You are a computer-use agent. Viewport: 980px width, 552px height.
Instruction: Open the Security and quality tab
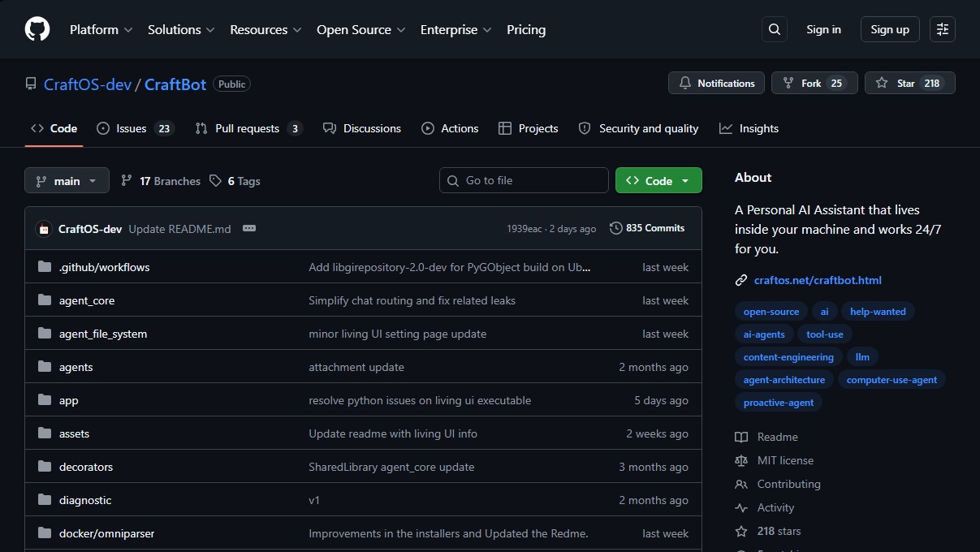638,128
